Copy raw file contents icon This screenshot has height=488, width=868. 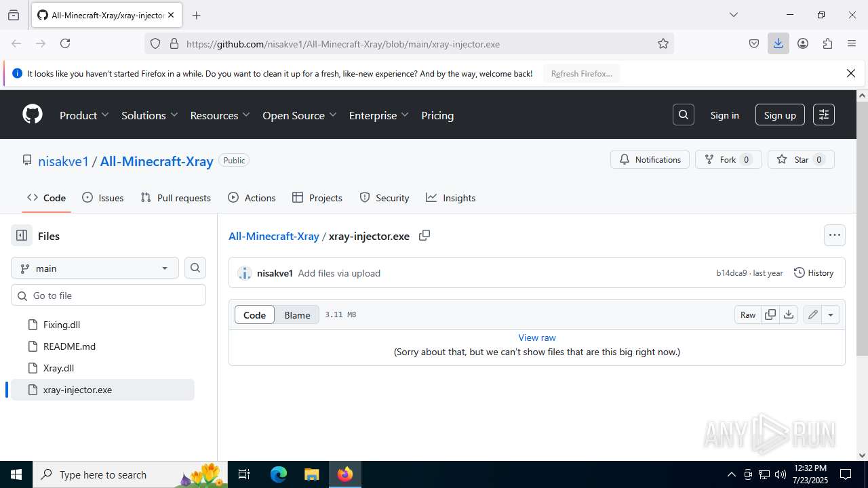tap(770, 314)
